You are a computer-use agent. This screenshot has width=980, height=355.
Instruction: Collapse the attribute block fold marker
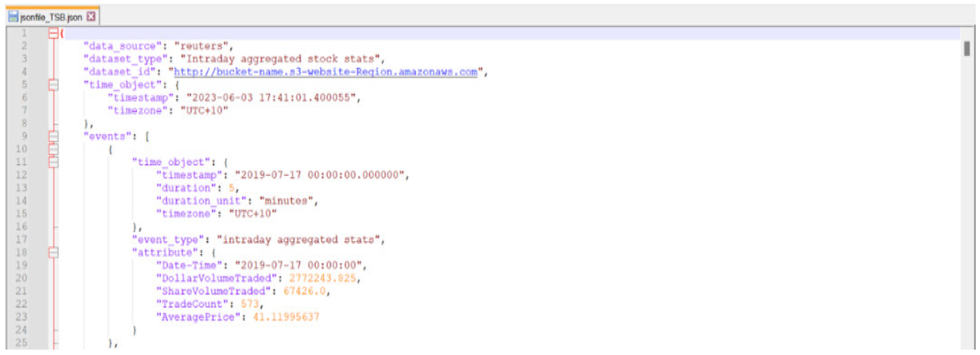(54, 252)
